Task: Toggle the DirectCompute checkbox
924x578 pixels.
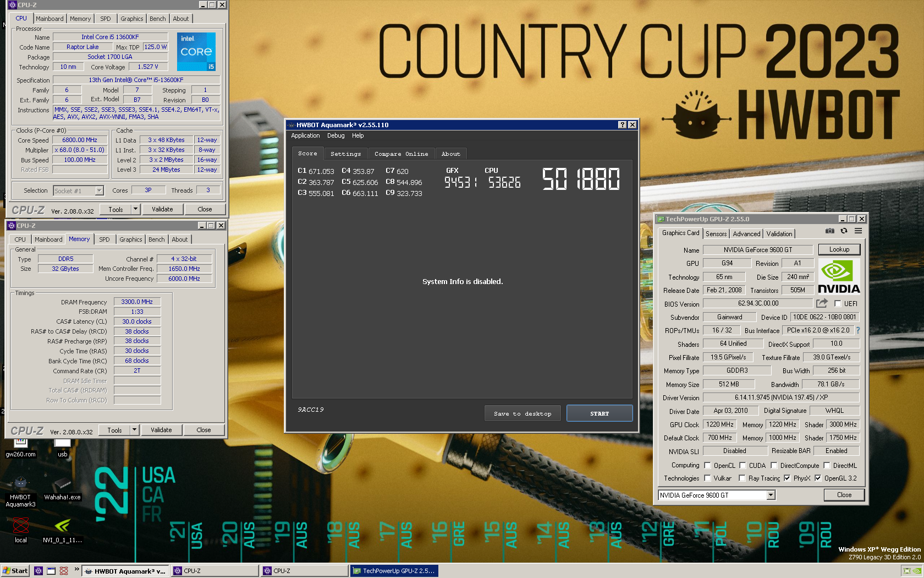Action: click(x=774, y=465)
